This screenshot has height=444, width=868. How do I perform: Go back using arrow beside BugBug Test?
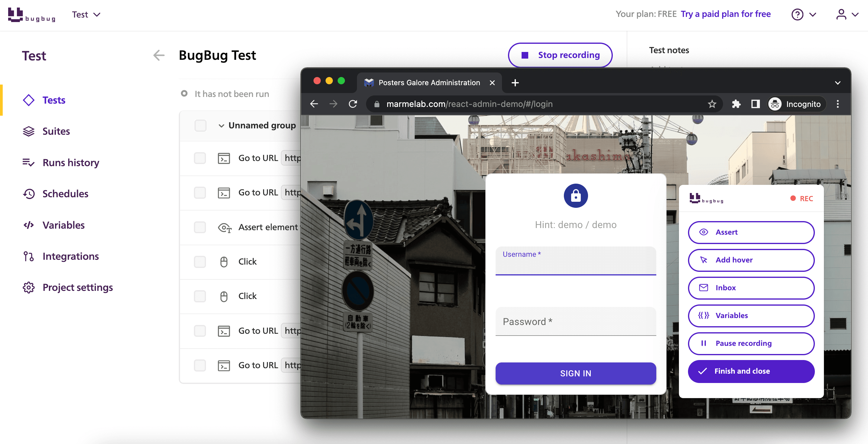point(159,55)
